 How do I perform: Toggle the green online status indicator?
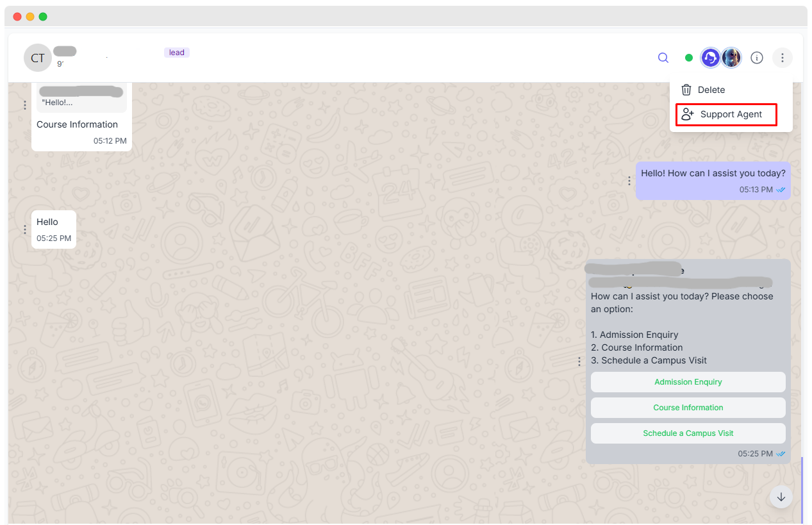coord(688,58)
